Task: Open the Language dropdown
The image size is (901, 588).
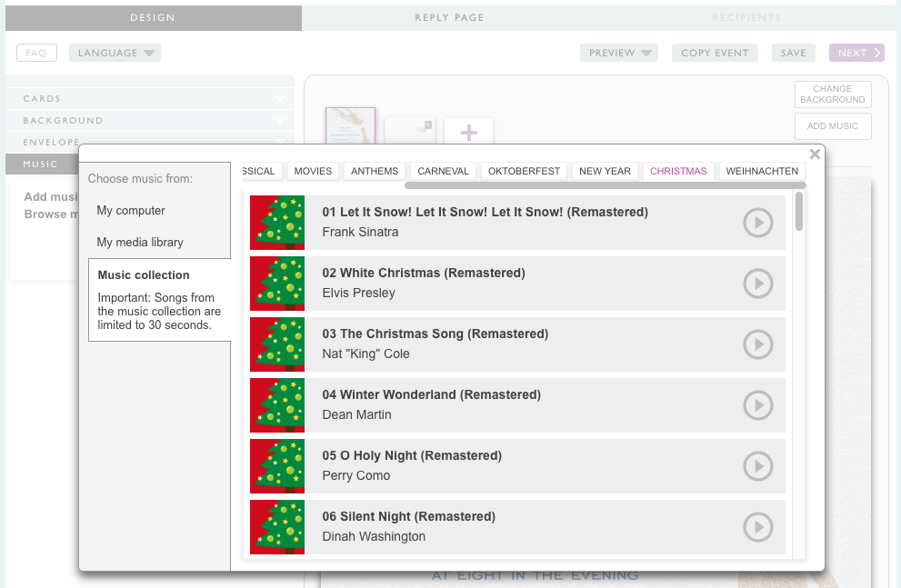Action: pos(115,53)
